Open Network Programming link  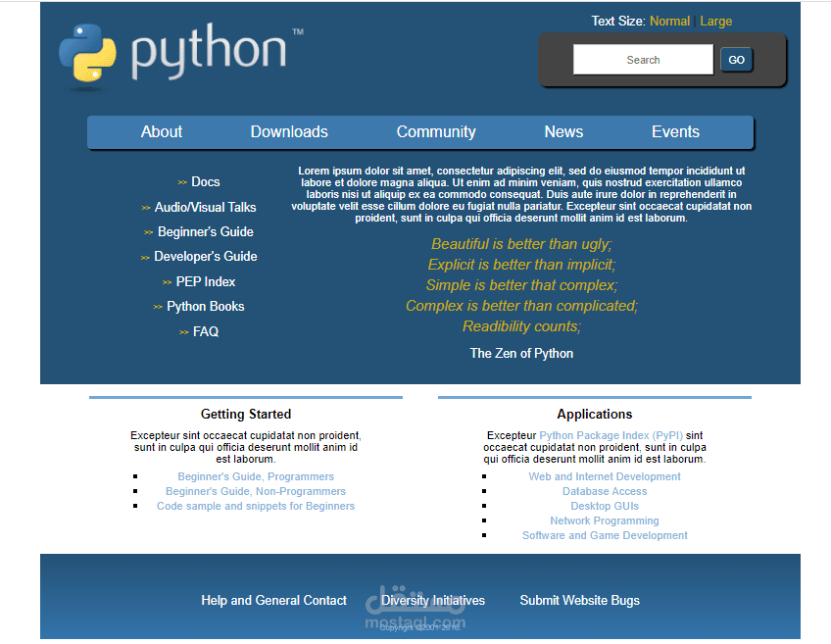(x=605, y=521)
